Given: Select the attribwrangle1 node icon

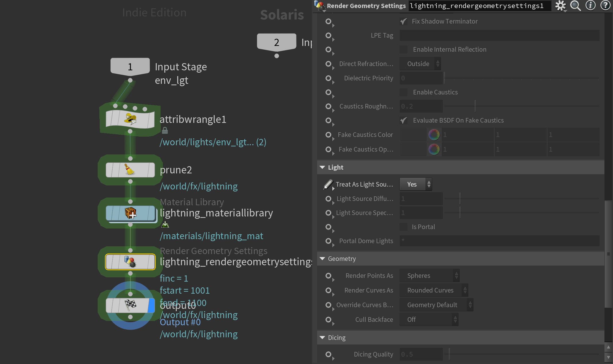Looking at the screenshot, I should 130,119.
